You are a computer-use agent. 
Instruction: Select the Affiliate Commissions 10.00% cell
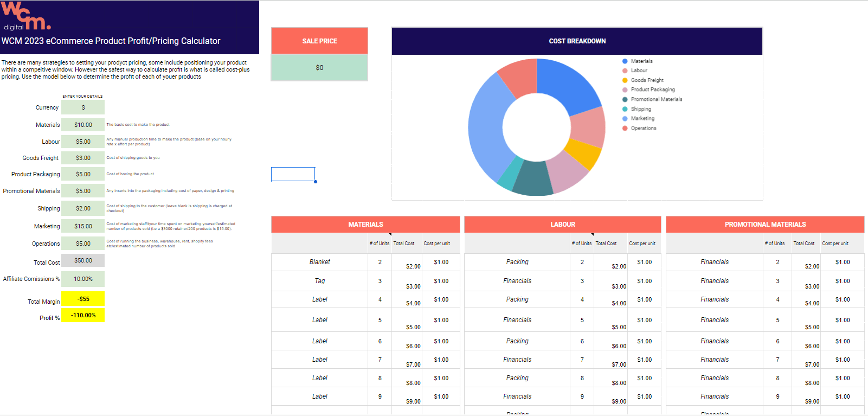83,279
